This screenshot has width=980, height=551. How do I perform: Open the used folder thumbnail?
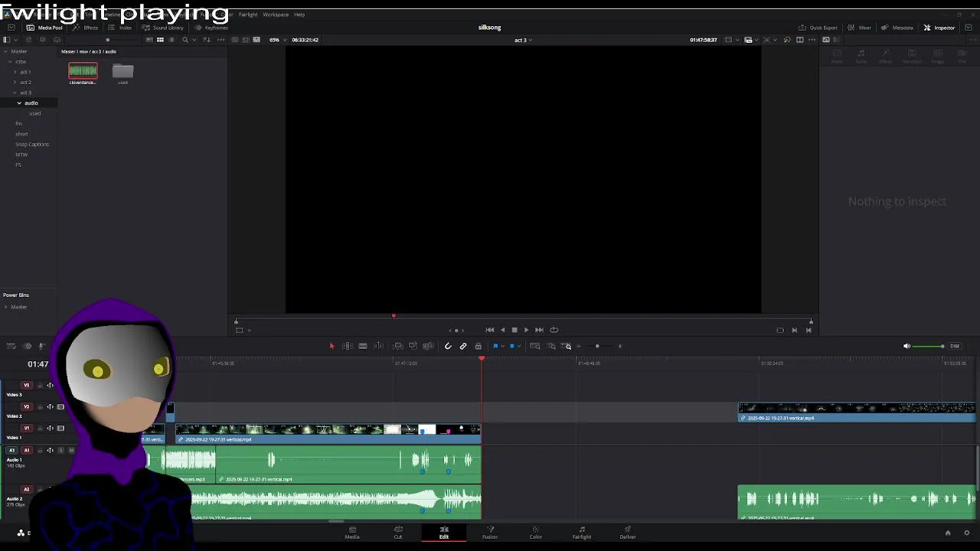tap(122, 72)
